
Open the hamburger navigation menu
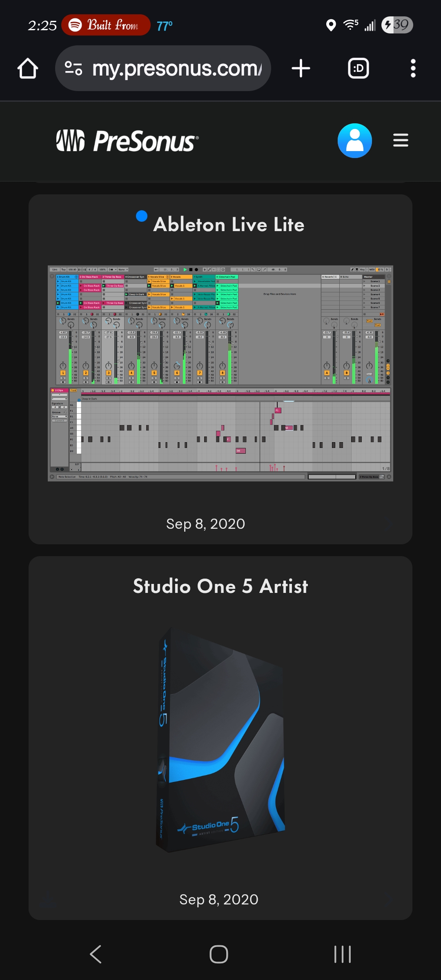pos(401,140)
